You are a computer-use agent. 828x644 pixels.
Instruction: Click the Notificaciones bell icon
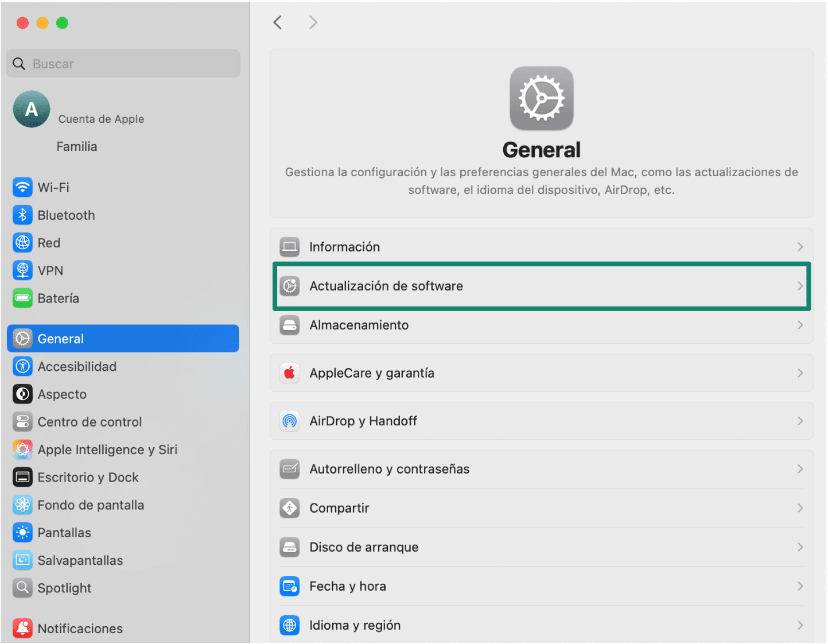(x=22, y=628)
